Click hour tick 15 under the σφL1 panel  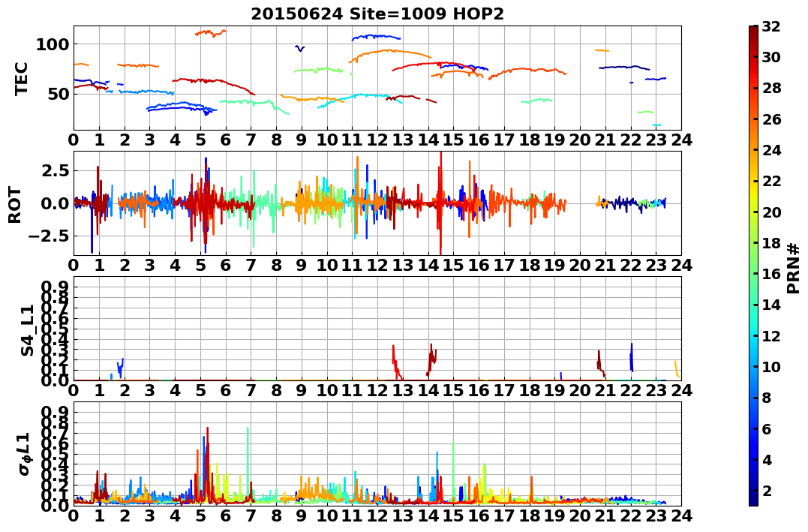pos(453,515)
